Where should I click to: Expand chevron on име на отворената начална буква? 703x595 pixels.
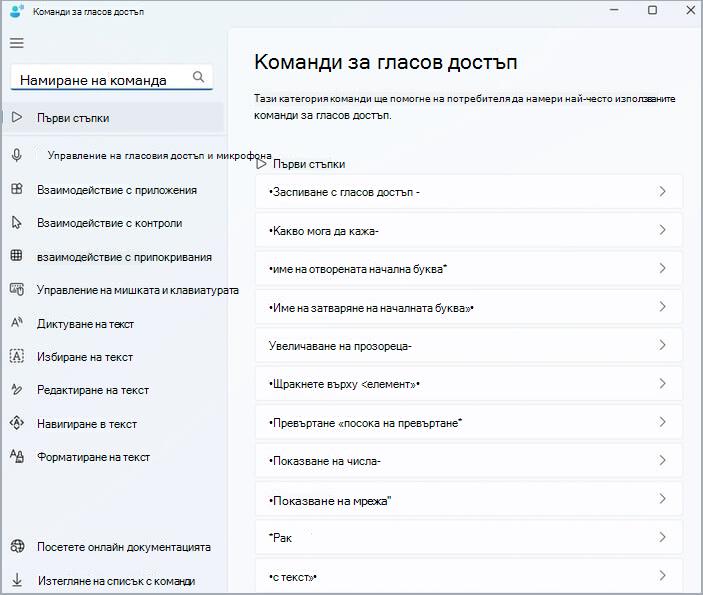tap(662, 268)
